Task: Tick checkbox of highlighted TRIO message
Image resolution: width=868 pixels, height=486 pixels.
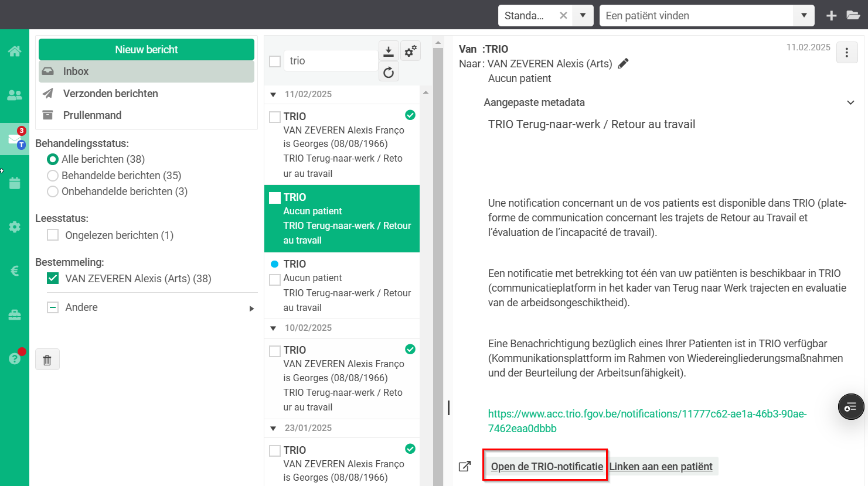Action: [x=275, y=198]
